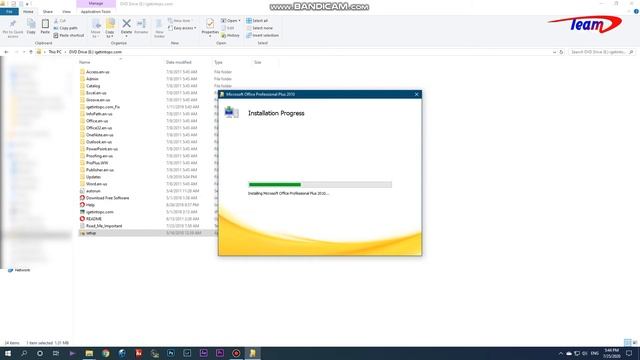Click the taskbar Search icon
This screenshot has width=640, height=360.
(x=24, y=353)
